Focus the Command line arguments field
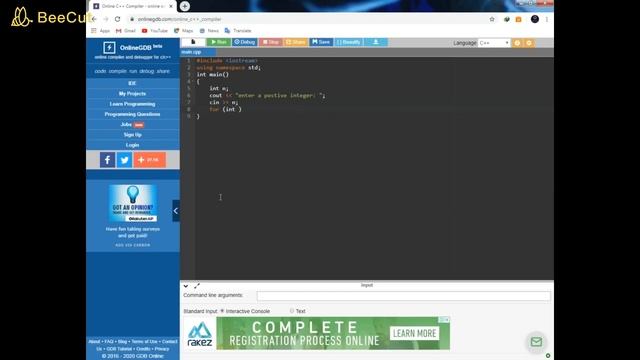Screen dimensions: 640x360 tap(403, 296)
